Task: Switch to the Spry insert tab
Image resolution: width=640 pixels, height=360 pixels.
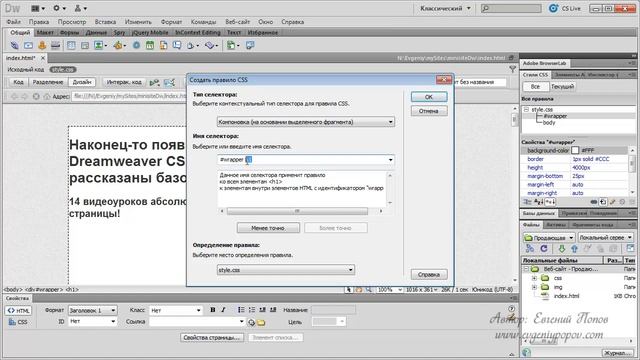Action: pyautogui.click(x=119, y=32)
